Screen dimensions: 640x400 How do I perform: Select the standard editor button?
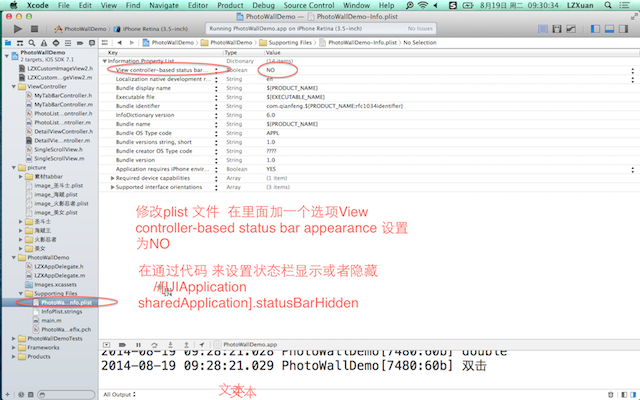tap(543, 29)
